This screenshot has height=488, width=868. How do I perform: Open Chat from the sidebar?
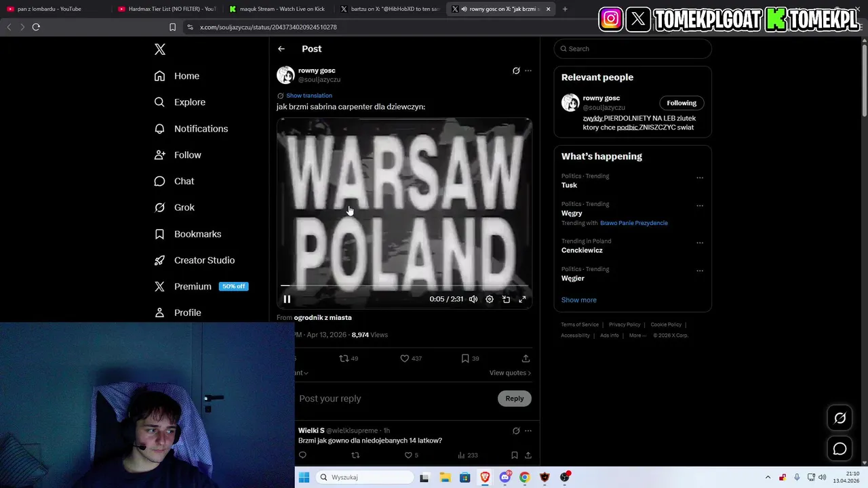tap(174, 181)
